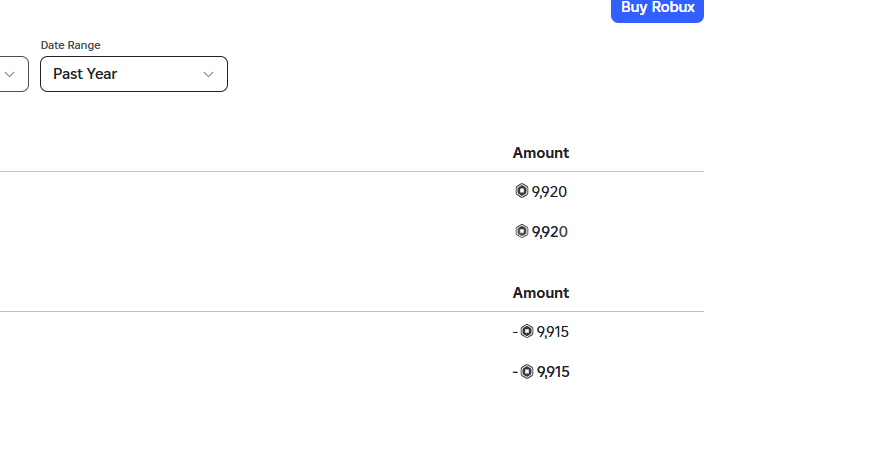
Task: Select the first 9,915 amount number
Action: point(553,332)
